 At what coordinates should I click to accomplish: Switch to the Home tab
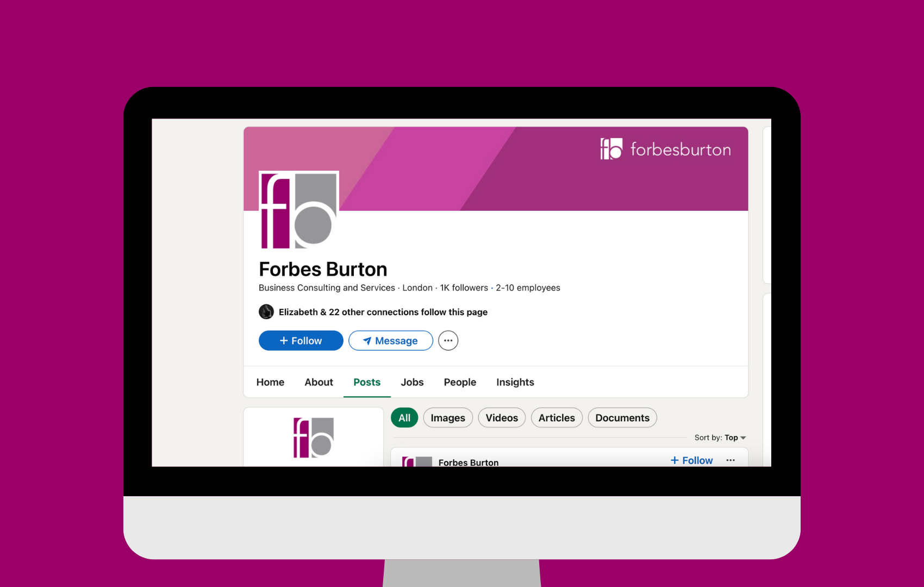pyautogui.click(x=270, y=382)
